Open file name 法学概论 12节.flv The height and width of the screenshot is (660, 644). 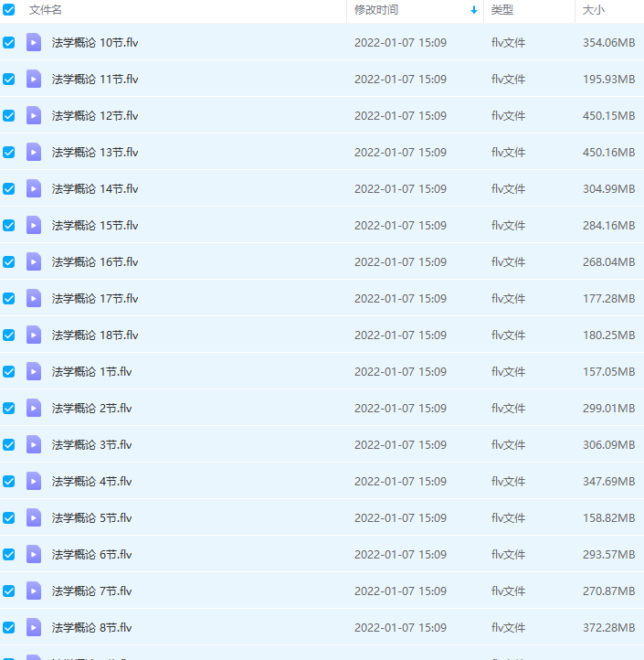coord(95,116)
